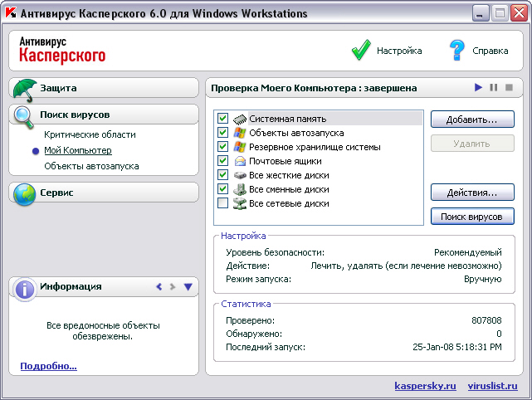Click the removable drive icon of Все сменные диски
Image resolution: width=532 pixels, height=400 pixels.
click(240, 189)
